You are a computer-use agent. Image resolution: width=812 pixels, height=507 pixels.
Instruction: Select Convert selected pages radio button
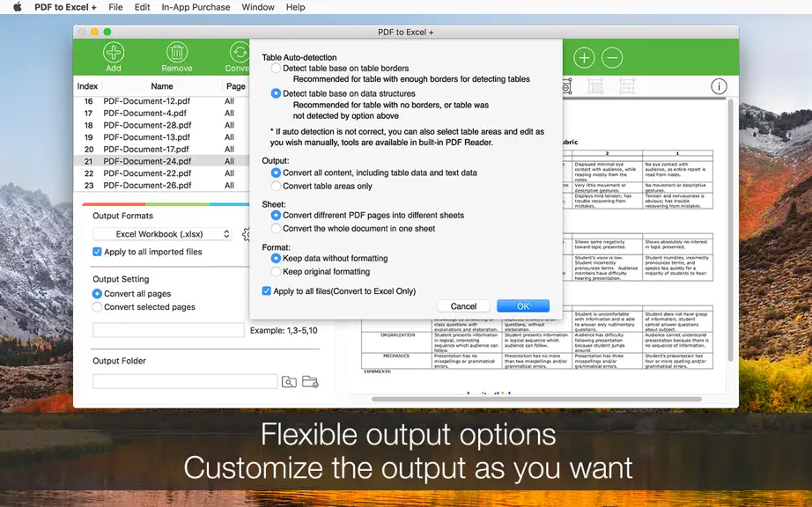97,307
